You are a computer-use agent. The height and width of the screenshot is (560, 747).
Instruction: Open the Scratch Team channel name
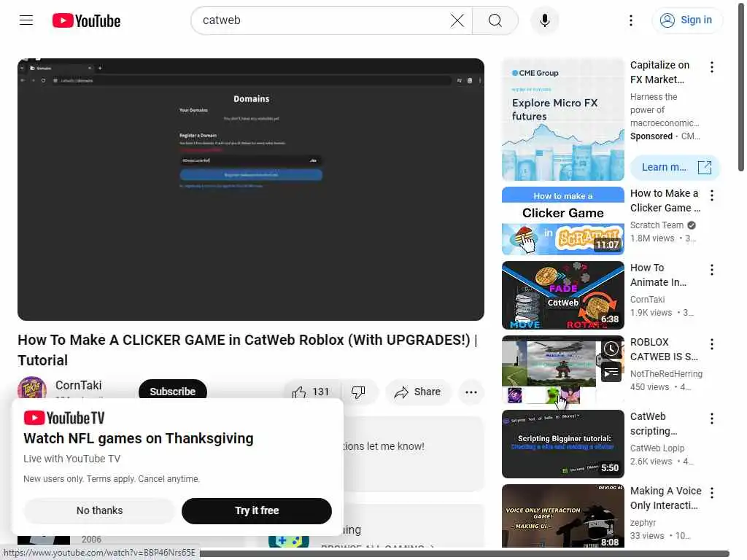pos(657,225)
